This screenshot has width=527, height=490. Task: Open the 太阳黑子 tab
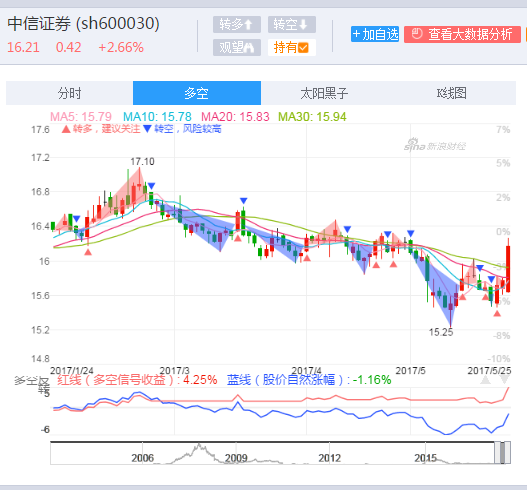324,93
